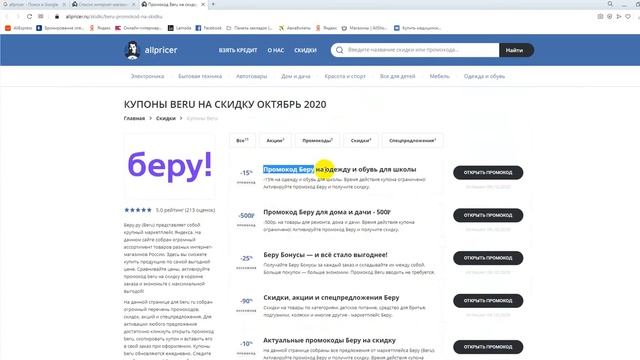Click the padlock site security icon

pyautogui.click(x=57, y=16)
